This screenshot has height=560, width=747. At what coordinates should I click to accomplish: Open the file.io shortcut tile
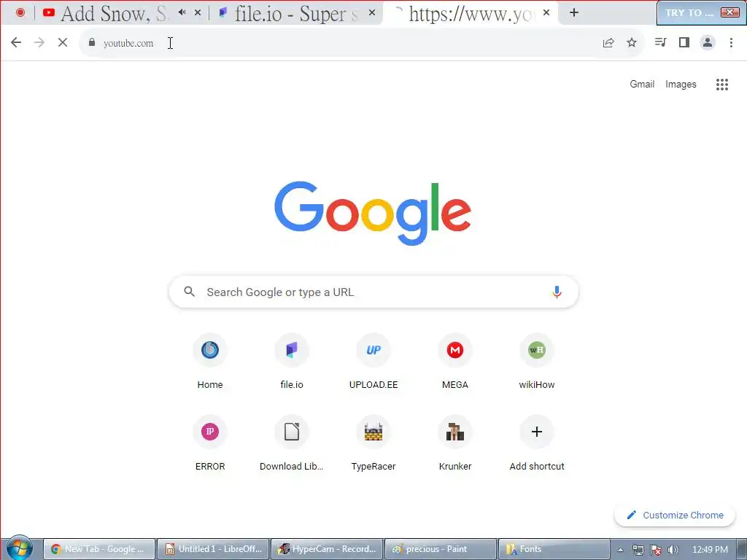pyautogui.click(x=292, y=361)
